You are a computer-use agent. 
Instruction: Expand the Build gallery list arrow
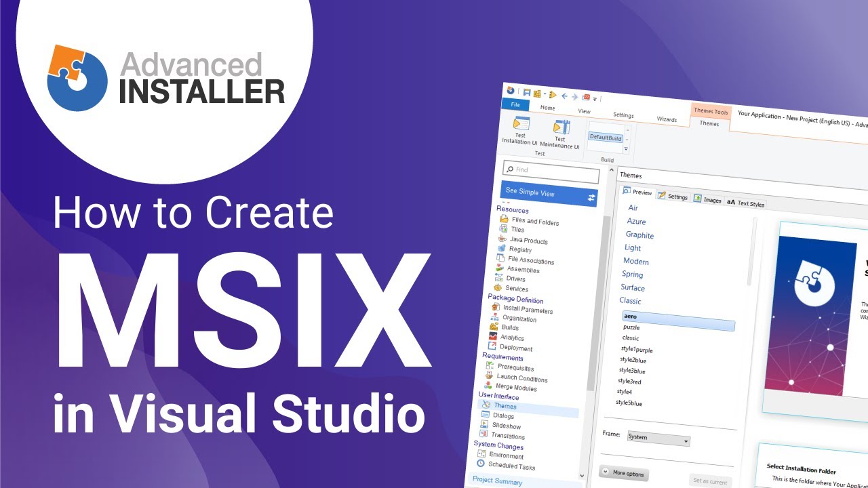(x=627, y=149)
